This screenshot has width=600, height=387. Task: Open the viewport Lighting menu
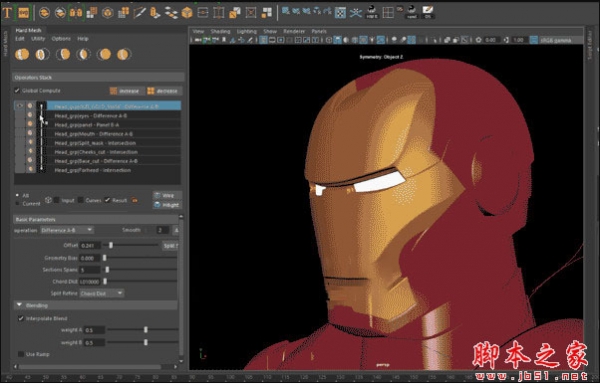click(x=246, y=31)
